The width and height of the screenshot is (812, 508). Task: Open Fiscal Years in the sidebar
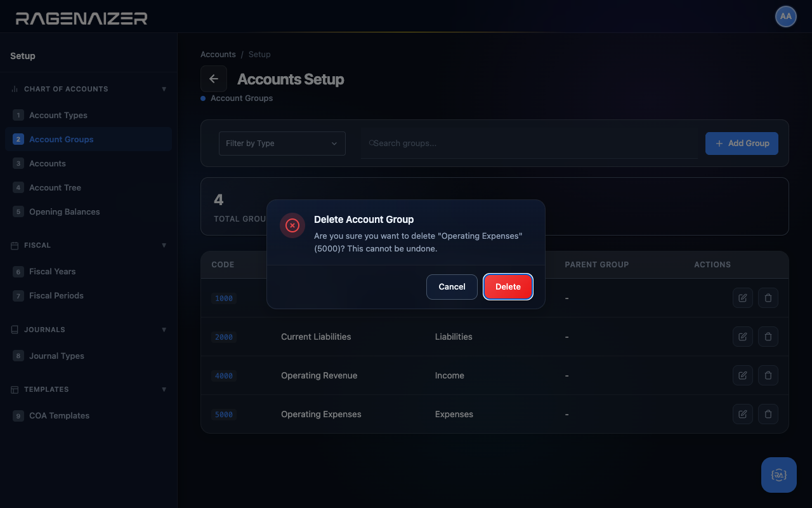coord(88,271)
